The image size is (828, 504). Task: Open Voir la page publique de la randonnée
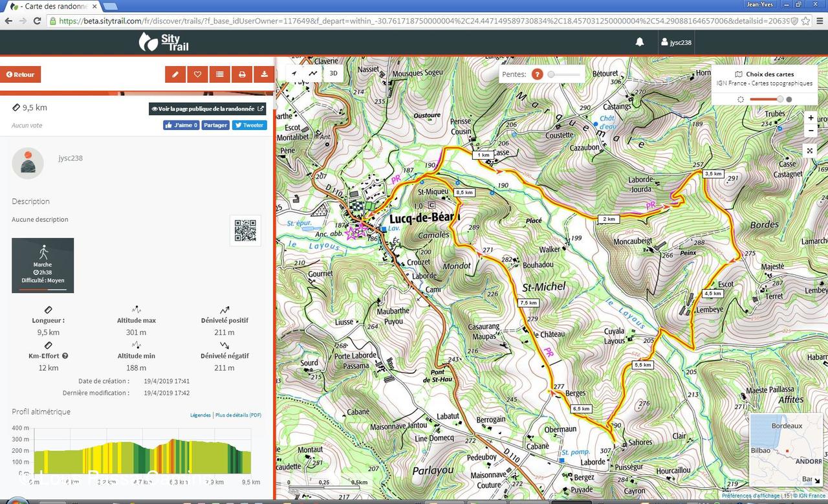pos(208,109)
